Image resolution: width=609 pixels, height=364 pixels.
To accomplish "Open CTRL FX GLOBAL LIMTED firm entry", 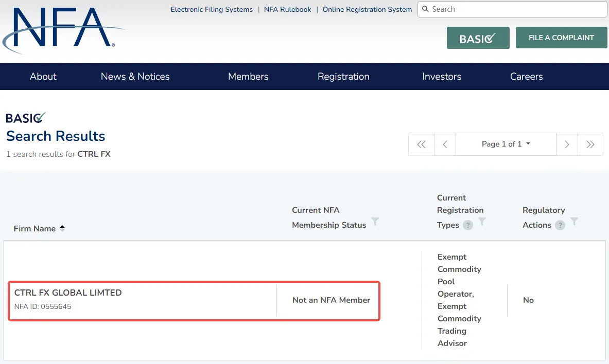I will [x=68, y=293].
